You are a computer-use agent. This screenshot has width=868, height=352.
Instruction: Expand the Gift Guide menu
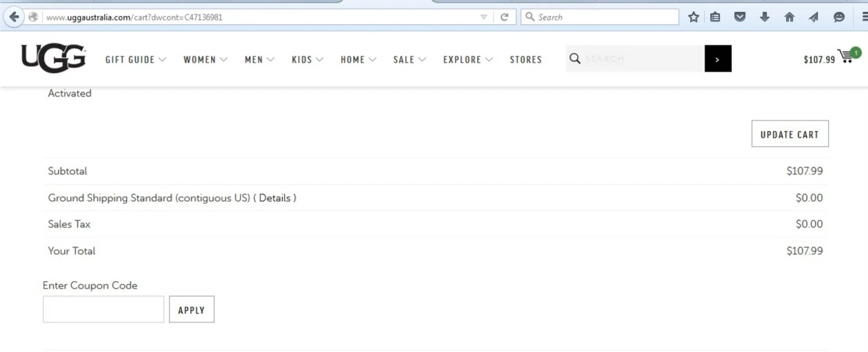point(135,60)
